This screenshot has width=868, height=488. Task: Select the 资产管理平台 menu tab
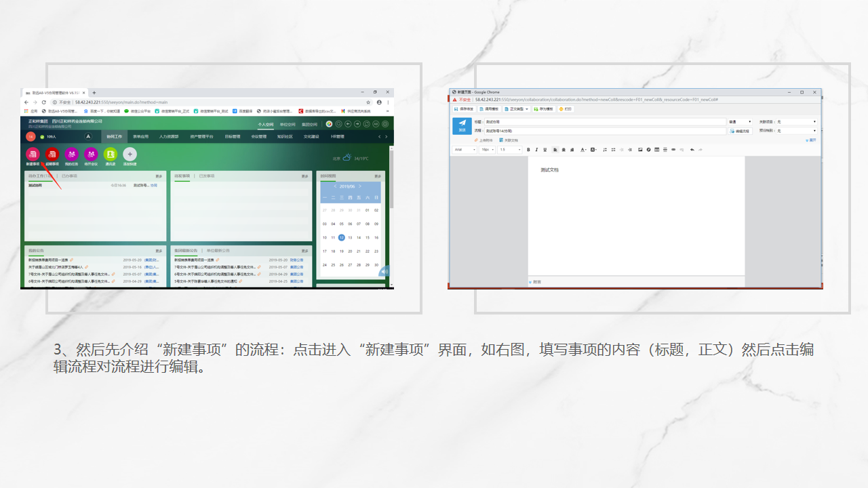click(201, 136)
